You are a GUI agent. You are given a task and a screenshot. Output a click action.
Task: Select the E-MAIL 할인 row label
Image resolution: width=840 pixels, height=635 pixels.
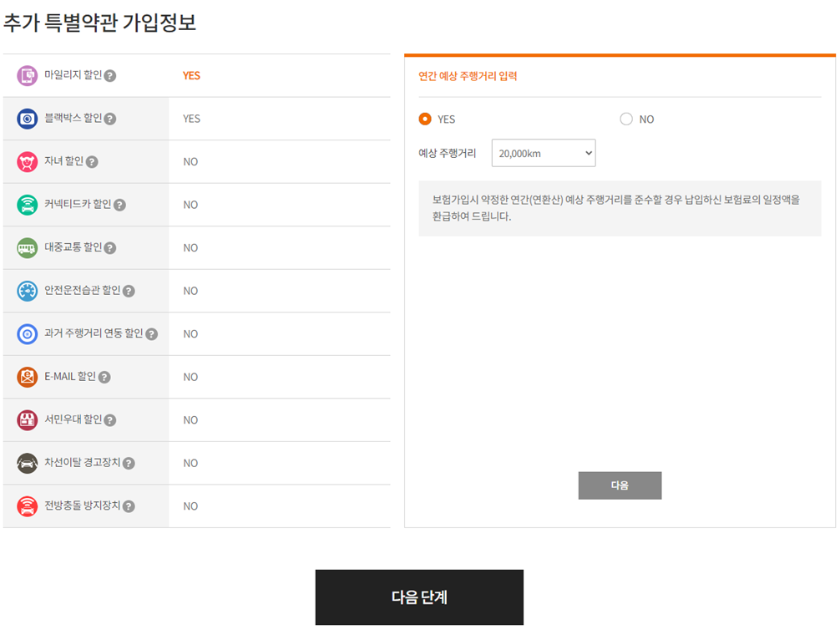tap(70, 377)
